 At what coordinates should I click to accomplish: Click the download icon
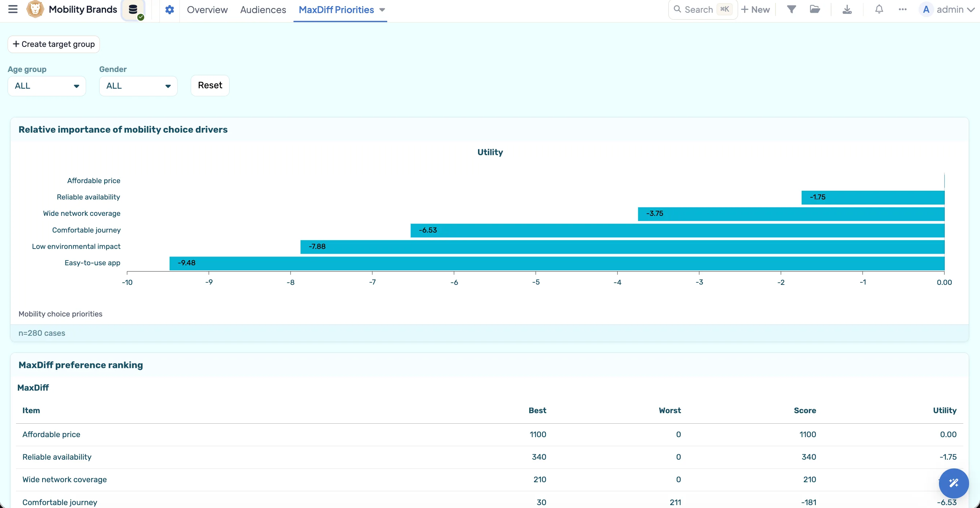[847, 9]
